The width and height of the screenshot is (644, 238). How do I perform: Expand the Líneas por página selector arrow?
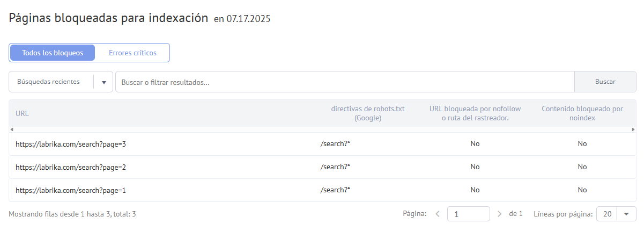[x=626, y=214]
